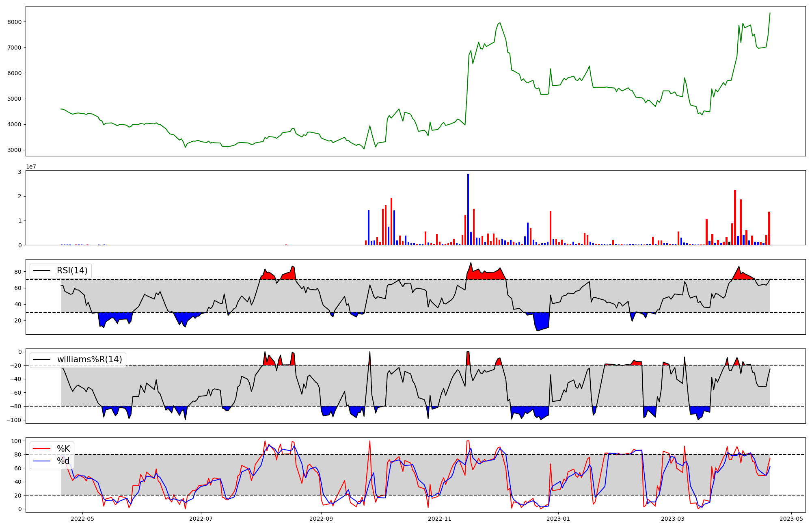Click the tallest red volume bar near 2023-04
The width and height of the screenshot is (812, 528).
pos(735,218)
